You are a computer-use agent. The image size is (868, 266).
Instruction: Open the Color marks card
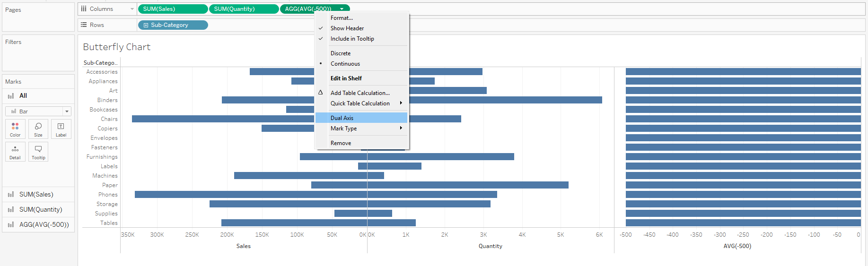15,129
